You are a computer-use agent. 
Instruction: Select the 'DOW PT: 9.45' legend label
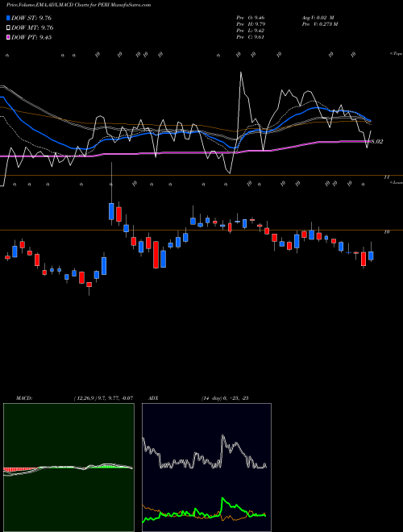click(x=31, y=37)
